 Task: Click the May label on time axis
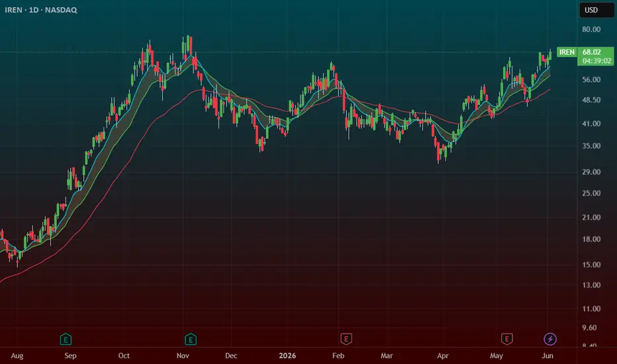click(x=497, y=356)
